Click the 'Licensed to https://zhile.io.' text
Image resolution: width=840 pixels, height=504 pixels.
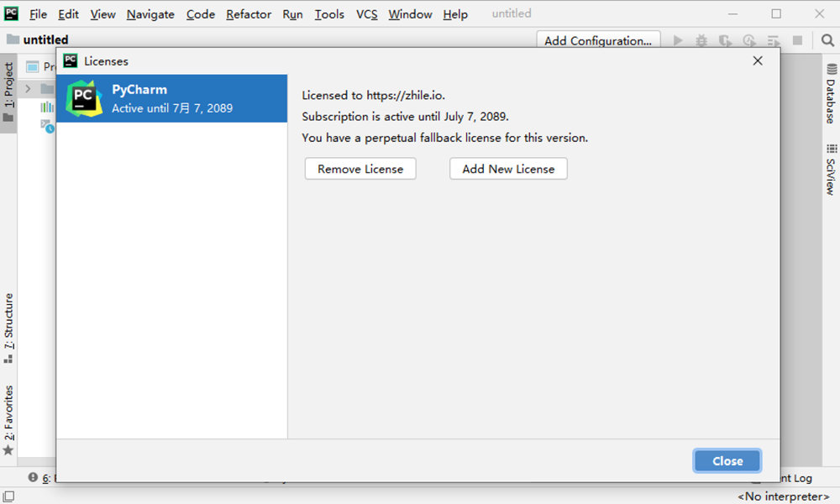pos(374,95)
